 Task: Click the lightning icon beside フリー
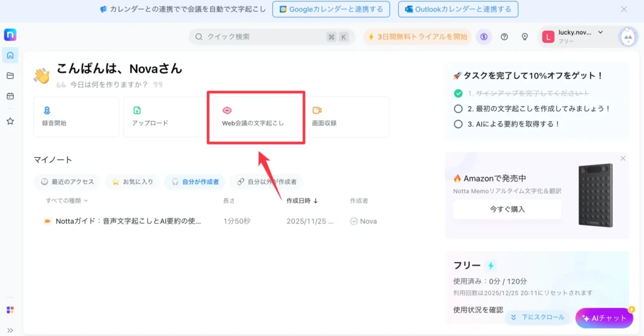pos(491,266)
